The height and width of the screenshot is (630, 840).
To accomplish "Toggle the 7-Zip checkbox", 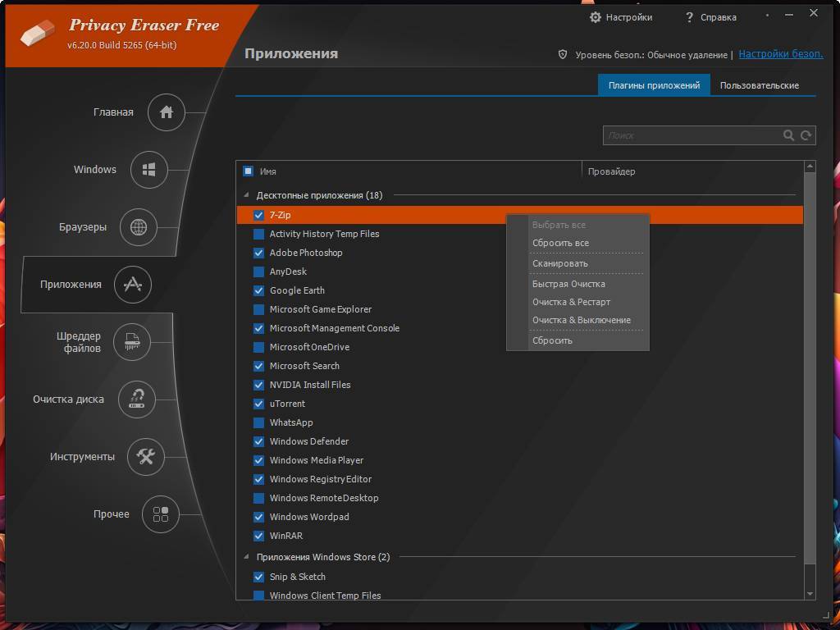I will tap(258, 216).
